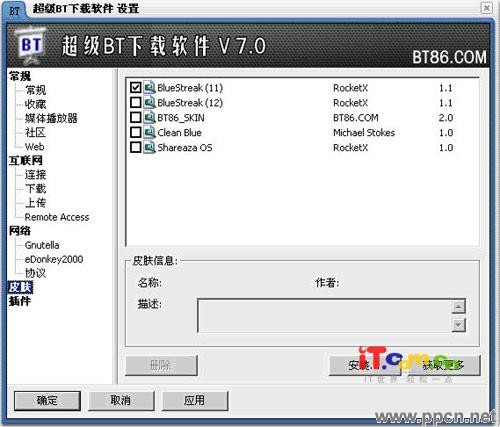Open eDonkey2000 network settings
Image resolution: width=500 pixels, height=427 pixels.
coord(54,259)
